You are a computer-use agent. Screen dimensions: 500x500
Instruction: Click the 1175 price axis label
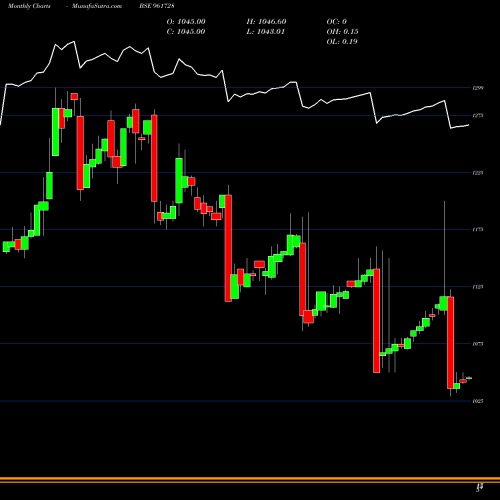pos(478,229)
